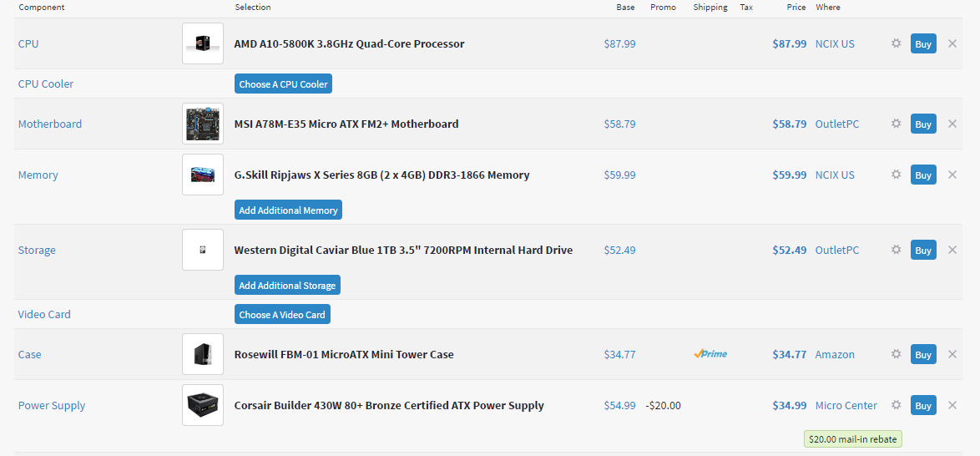Open settings gear for the Storage row
Viewport: 980px width, 456px height.
[x=896, y=250]
